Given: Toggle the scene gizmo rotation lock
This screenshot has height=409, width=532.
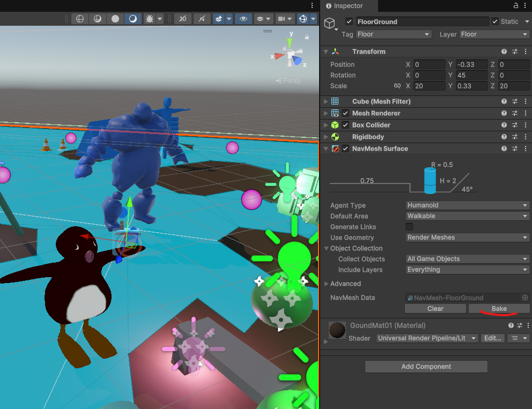Looking at the screenshot, I should tap(307, 36).
